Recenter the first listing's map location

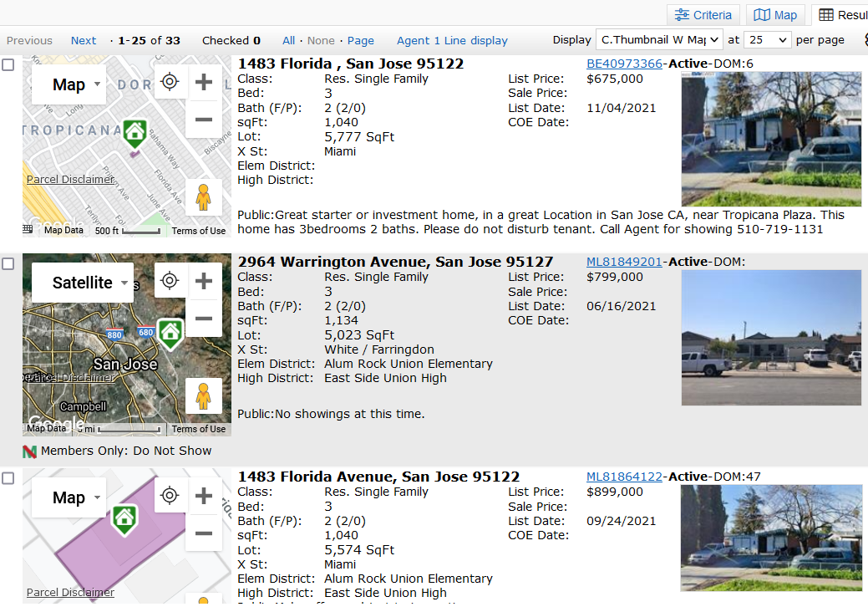[170, 82]
